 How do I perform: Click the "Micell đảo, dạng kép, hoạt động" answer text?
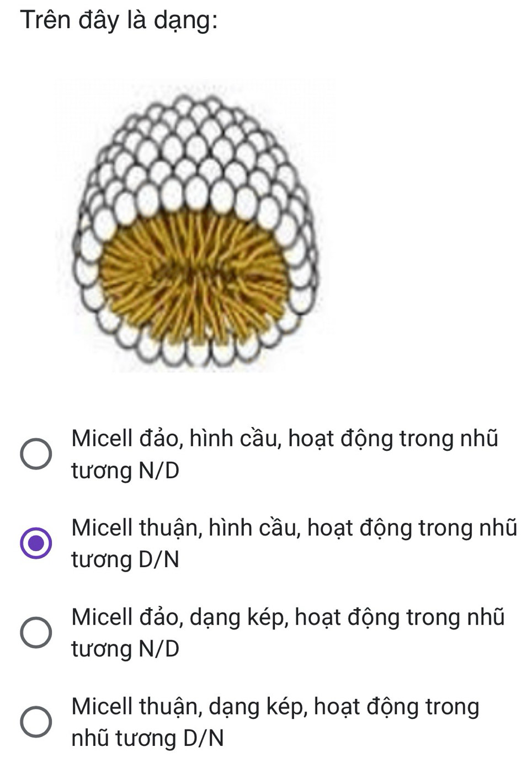288,617
